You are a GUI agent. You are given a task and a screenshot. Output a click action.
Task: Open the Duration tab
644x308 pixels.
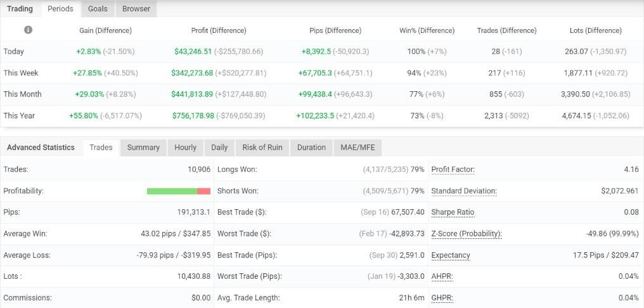tap(311, 147)
